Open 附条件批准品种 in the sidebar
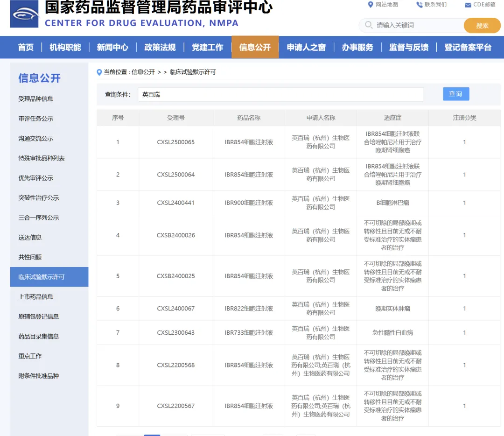Screen dimensions: 504x436 [x=39, y=376]
